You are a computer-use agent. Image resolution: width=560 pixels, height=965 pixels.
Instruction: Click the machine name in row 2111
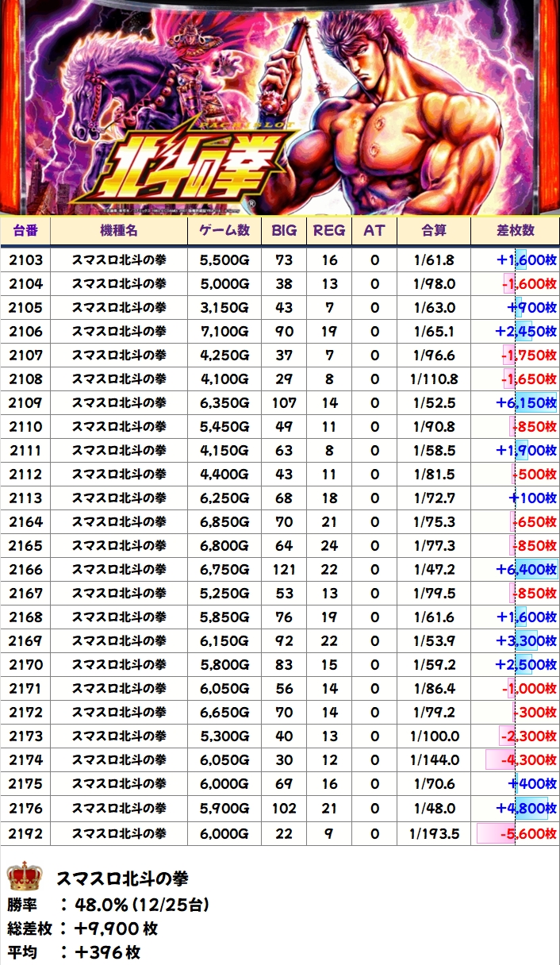coord(119,450)
